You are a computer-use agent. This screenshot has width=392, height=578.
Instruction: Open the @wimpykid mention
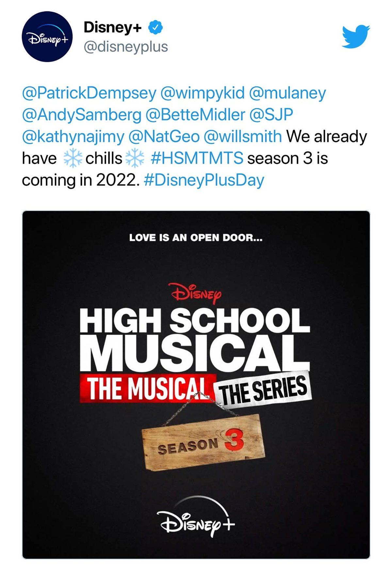click(x=203, y=93)
